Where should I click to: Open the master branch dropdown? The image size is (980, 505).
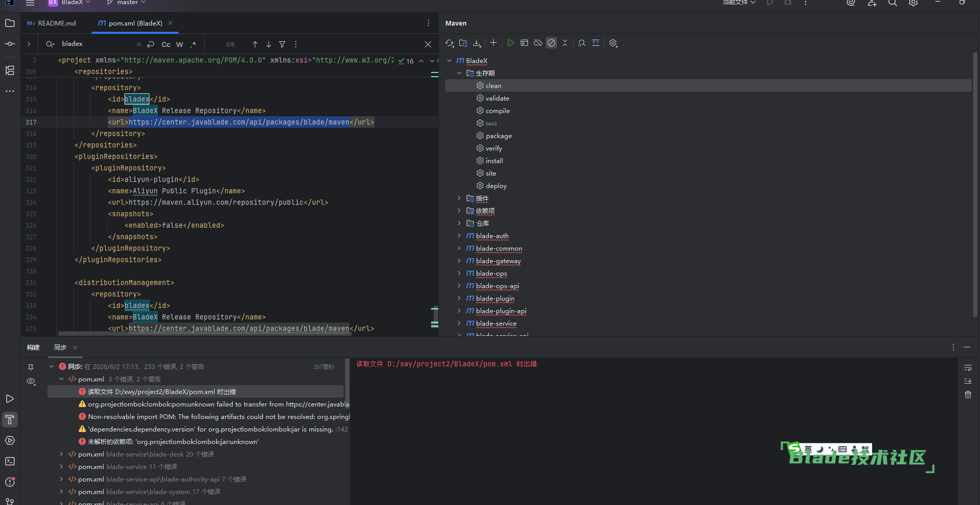point(127,3)
